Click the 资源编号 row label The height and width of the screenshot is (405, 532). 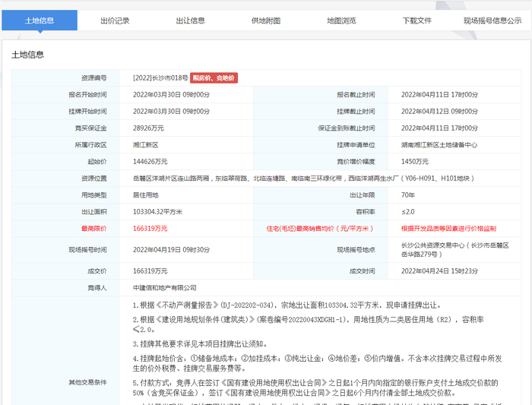tap(94, 78)
